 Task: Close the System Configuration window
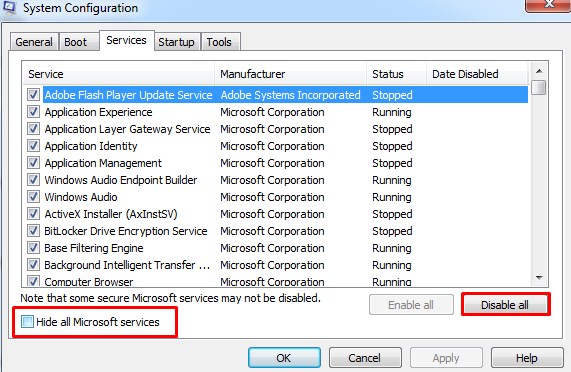coord(548,5)
